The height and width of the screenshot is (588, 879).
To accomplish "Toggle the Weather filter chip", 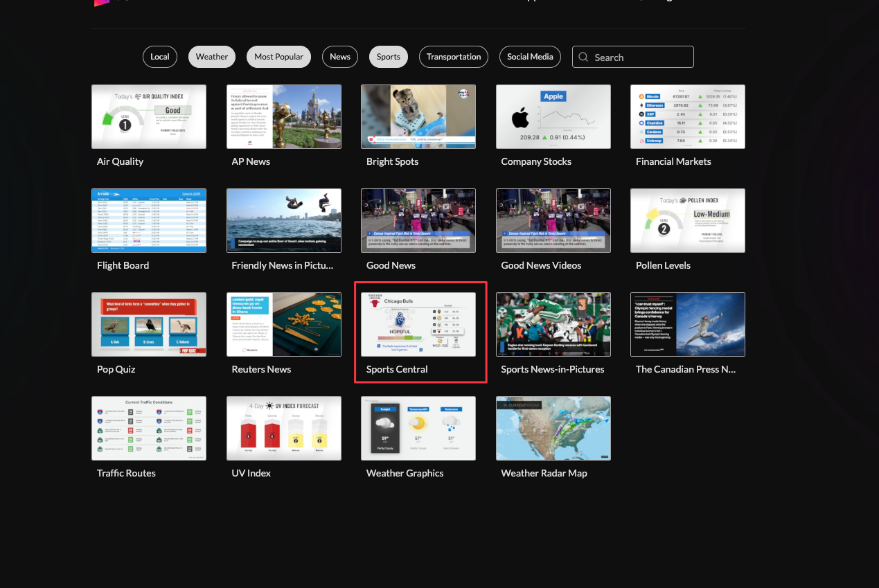I will click(212, 57).
